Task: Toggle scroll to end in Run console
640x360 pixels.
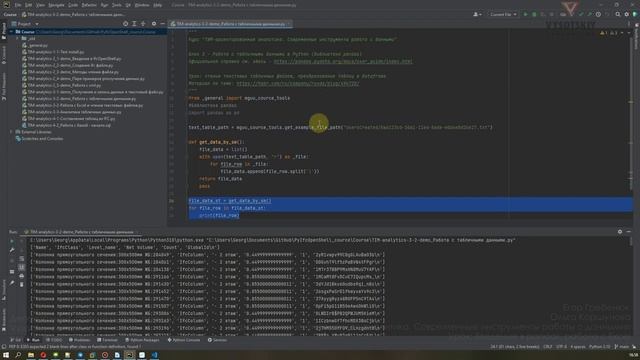Action: point(22,267)
